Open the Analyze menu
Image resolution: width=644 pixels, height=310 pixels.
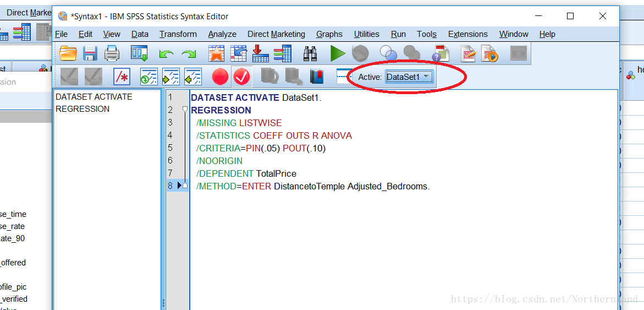[222, 34]
